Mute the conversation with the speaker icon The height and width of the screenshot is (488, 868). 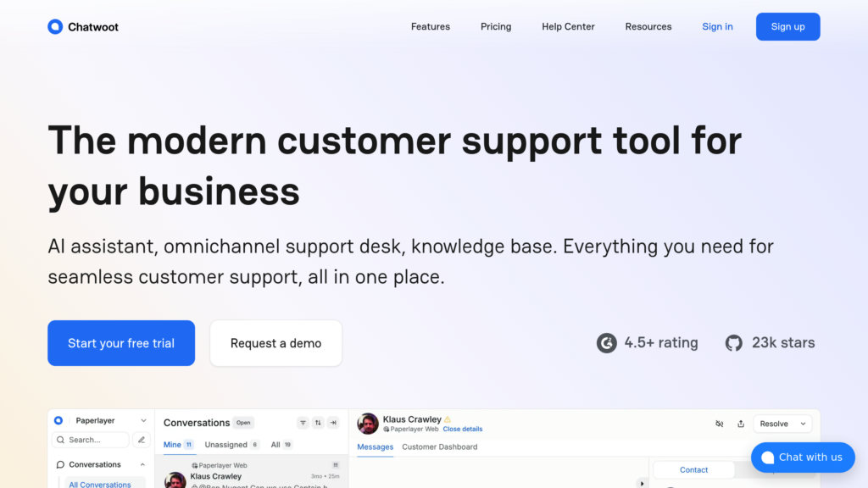coord(719,424)
